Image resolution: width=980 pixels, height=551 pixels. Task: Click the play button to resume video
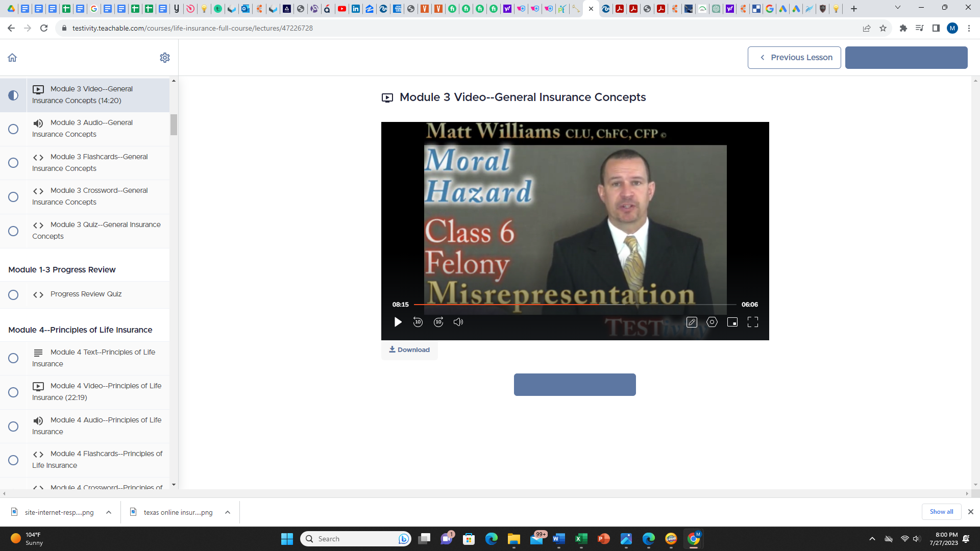click(x=398, y=322)
